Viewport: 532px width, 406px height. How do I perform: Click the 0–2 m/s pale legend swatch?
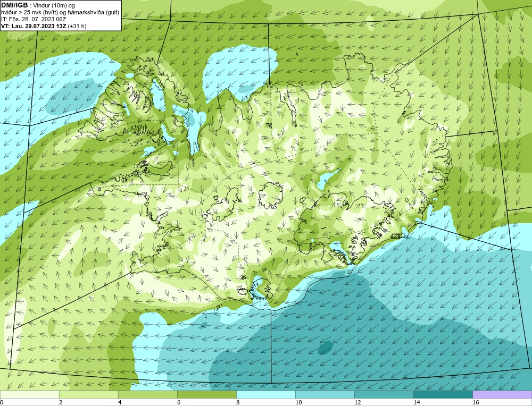(x=29, y=394)
